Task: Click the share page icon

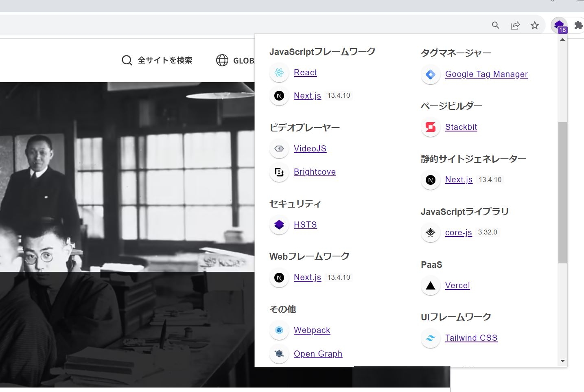Action: pyautogui.click(x=515, y=26)
